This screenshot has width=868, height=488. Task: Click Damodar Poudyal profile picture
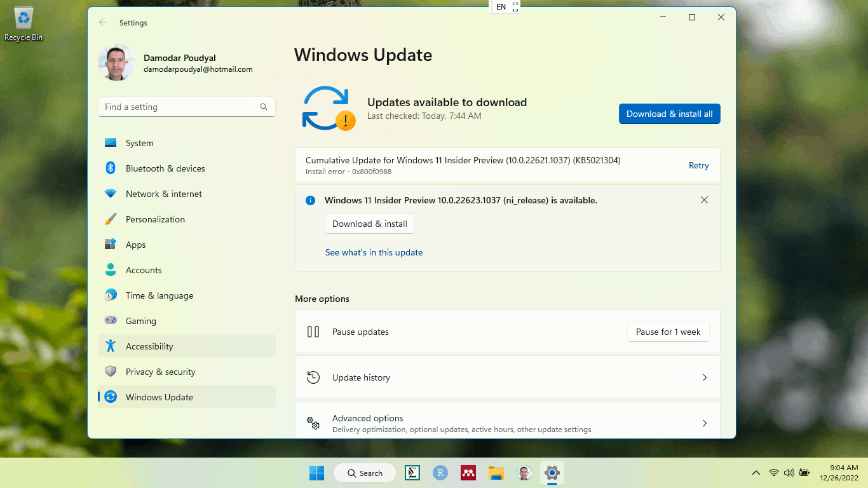117,62
